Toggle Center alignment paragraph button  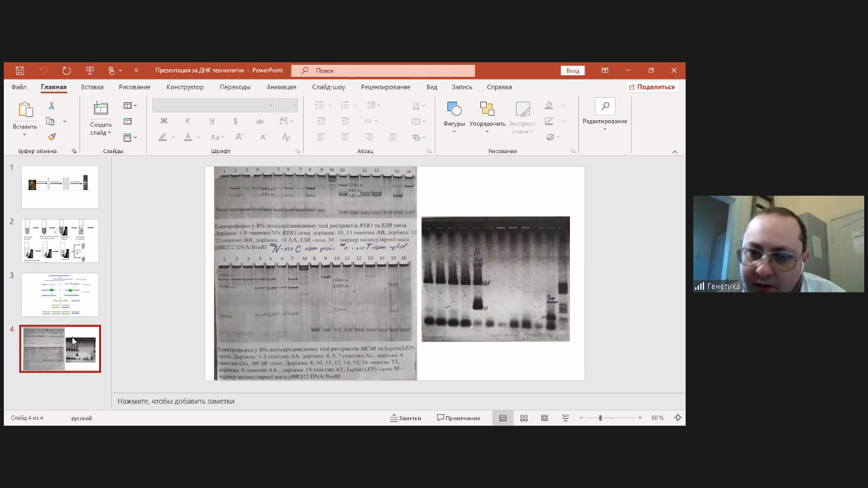tap(345, 137)
